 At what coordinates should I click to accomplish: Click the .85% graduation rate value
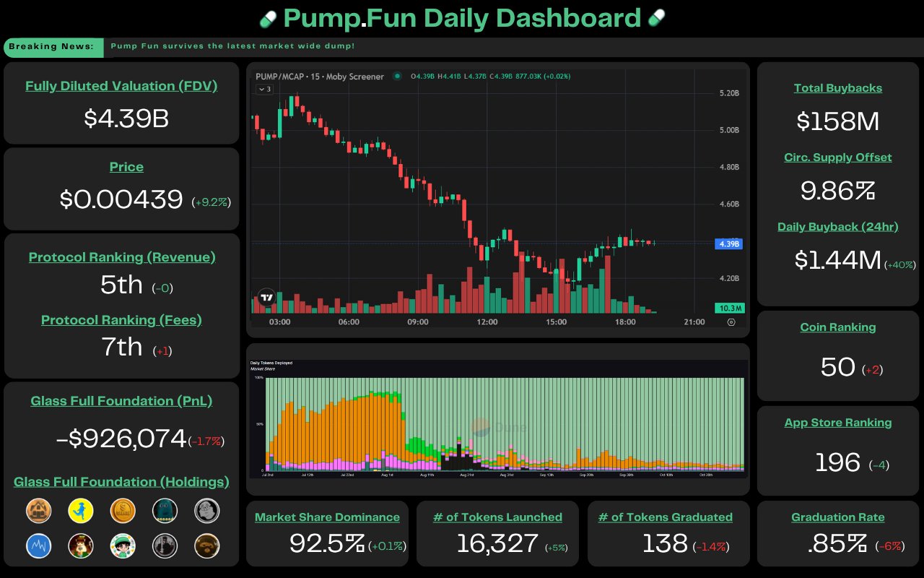click(x=838, y=543)
